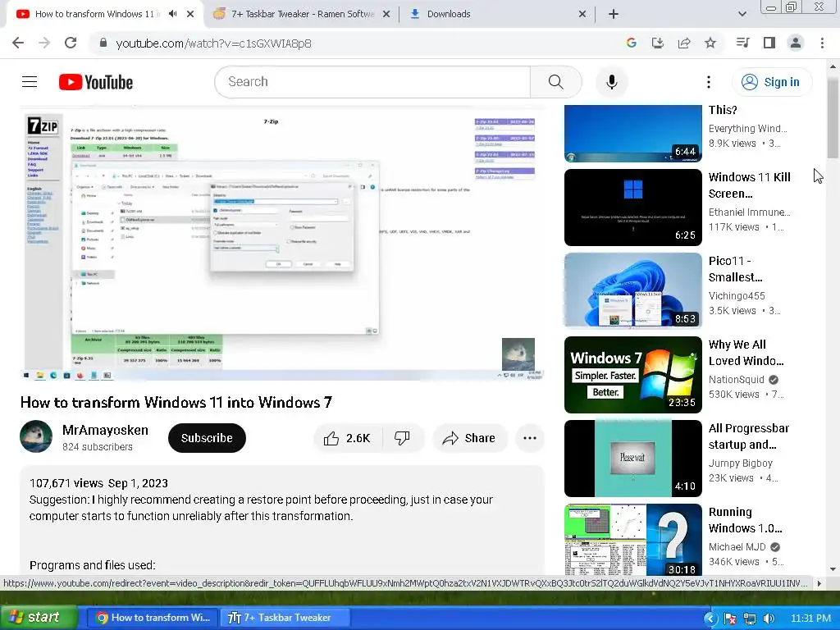Open more actions ellipsis under video
Screen dimensions: 840x630
coord(530,438)
